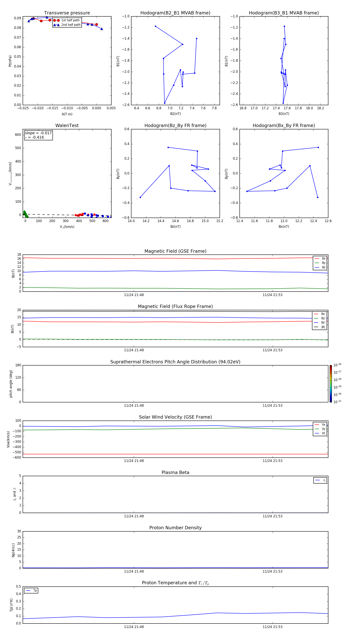Click the "Vsw(km/s)" y-axis label
This screenshot has height=644, width=351.
8,439
